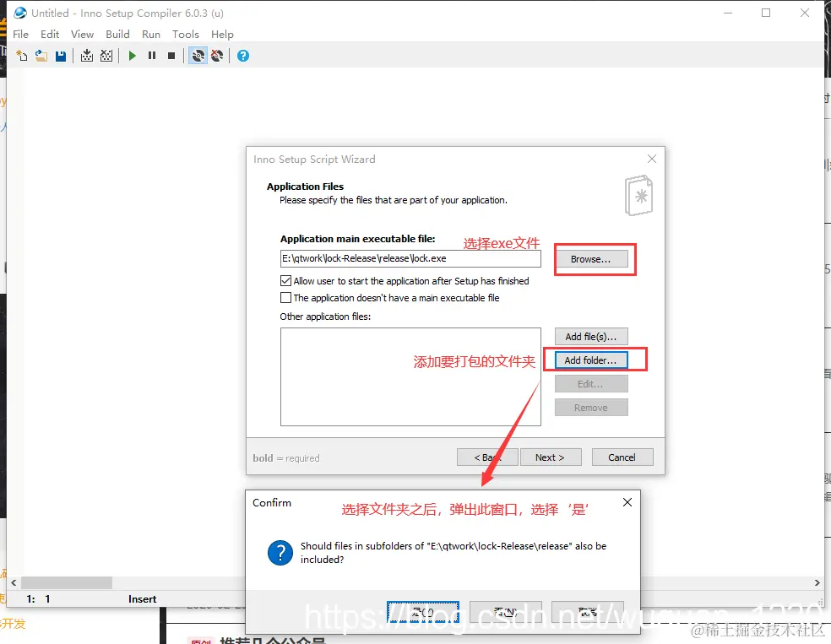Viewport: 831px width, 644px height.
Task: Pause execution using the pause icon
Action: click(152, 56)
